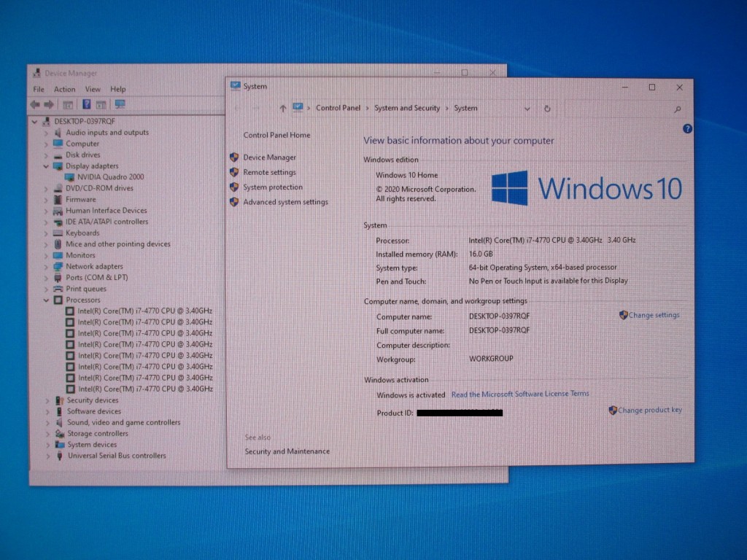Open Advanced system settings link
The width and height of the screenshot is (747, 560).
[285, 202]
